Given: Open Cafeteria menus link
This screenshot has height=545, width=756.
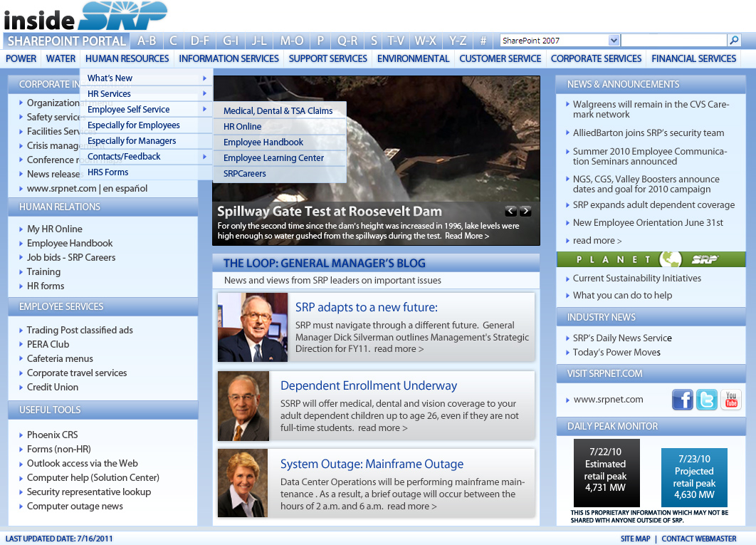Looking at the screenshot, I should (60, 358).
